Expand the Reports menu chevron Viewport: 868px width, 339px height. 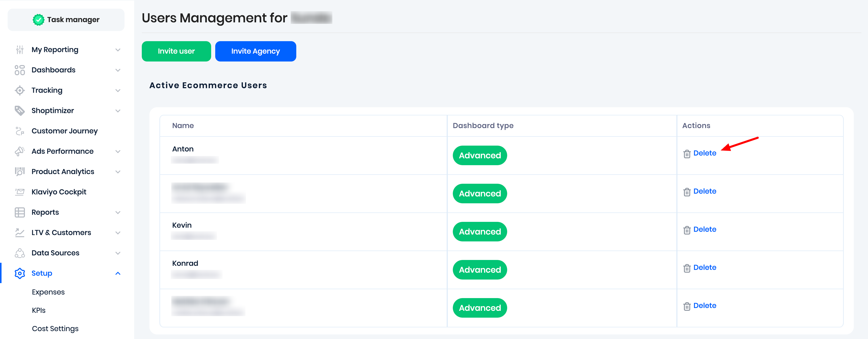coord(118,212)
